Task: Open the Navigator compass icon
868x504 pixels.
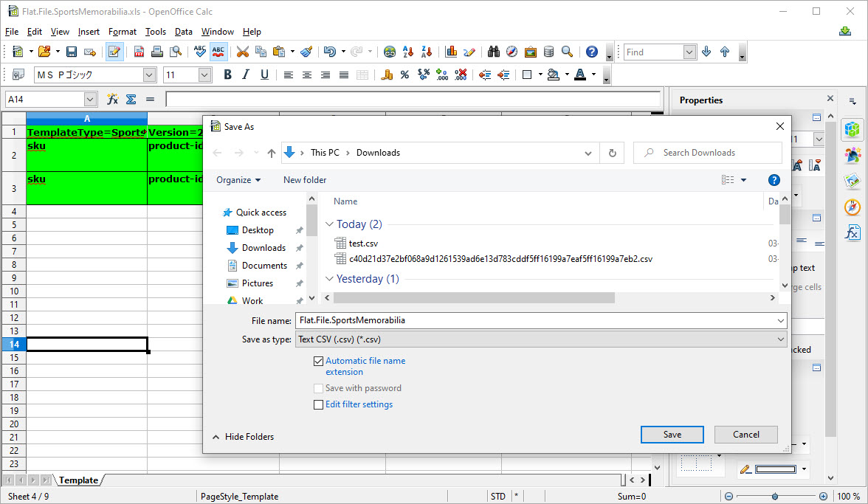Action: tap(512, 52)
